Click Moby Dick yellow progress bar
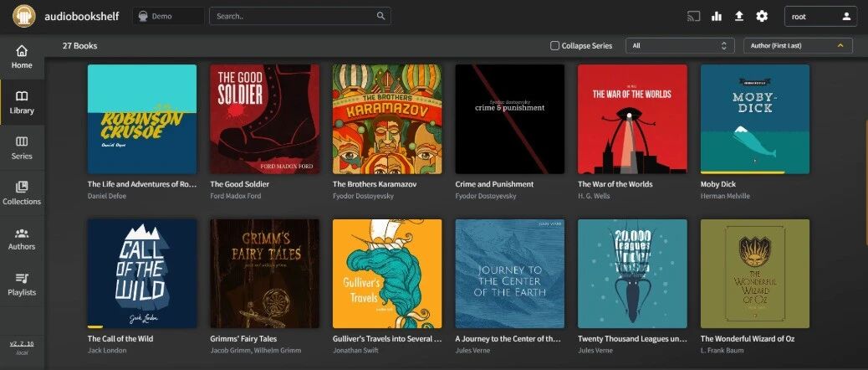868x370 pixels. point(743,172)
